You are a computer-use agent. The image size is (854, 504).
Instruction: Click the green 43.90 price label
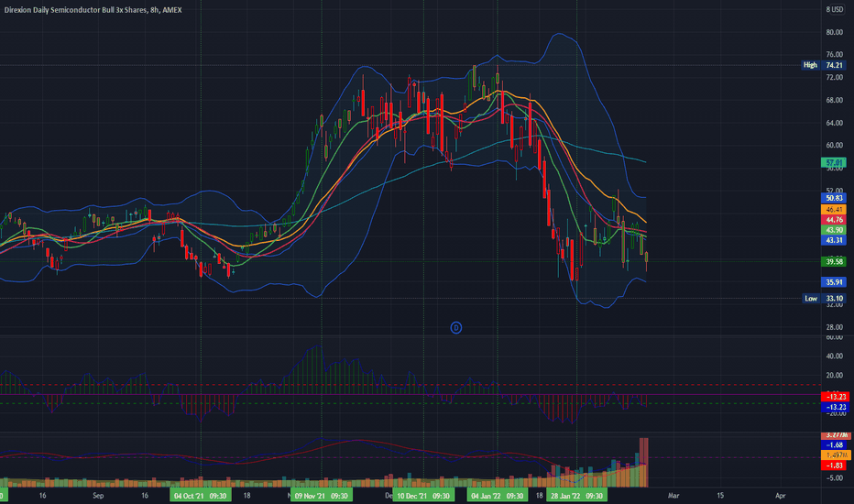pyautogui.click(x=834, y=230)
